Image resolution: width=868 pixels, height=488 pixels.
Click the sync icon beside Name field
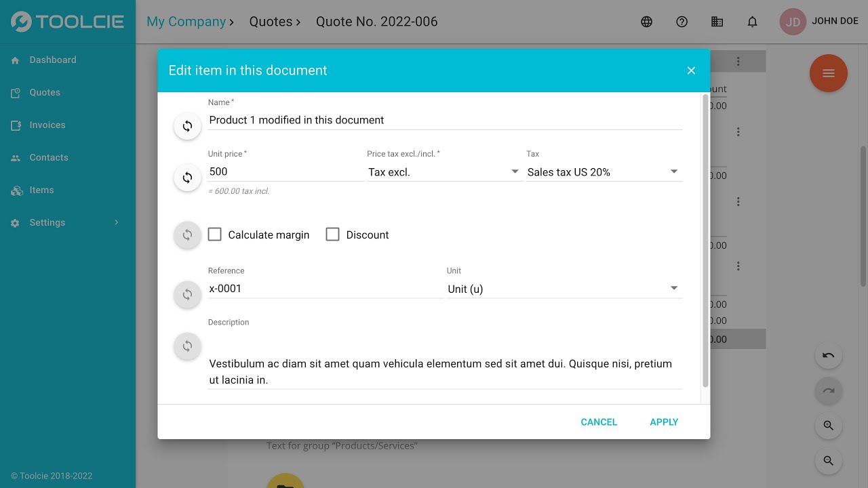(x=188, y=126)
